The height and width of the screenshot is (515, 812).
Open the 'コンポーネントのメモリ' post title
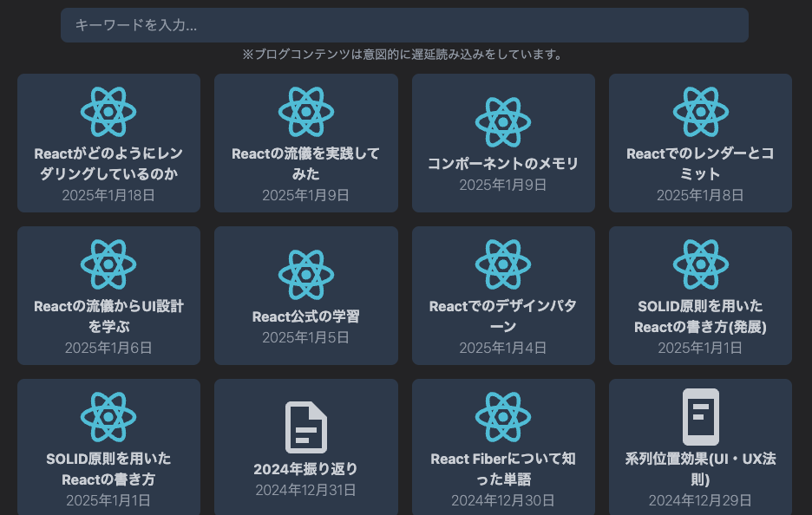coord(503,163)
